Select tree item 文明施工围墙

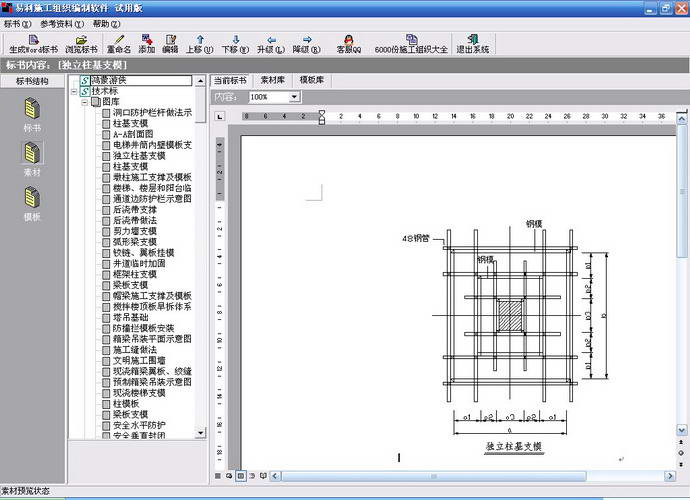pos(139,360)
